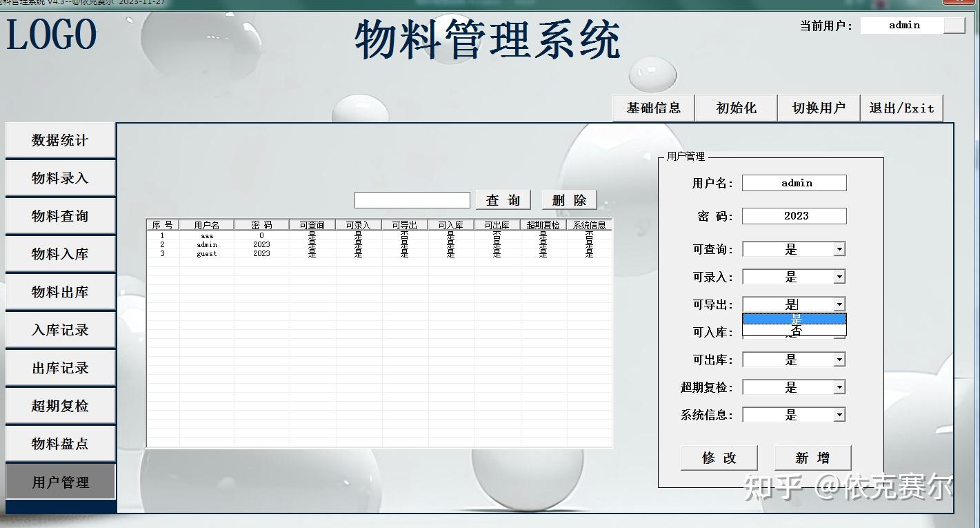
Task: Choose 否 in the open 可导出 list
Action: [x=794, y=331]
